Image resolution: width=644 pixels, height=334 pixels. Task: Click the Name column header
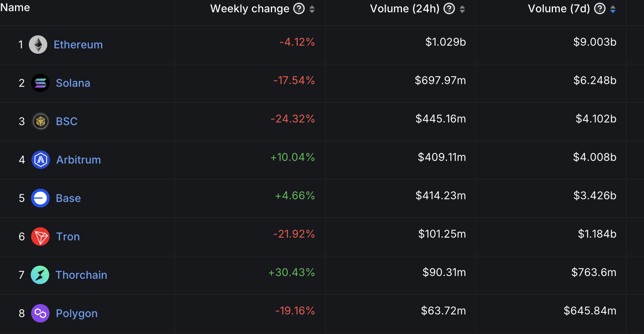(x=15, y=8)
